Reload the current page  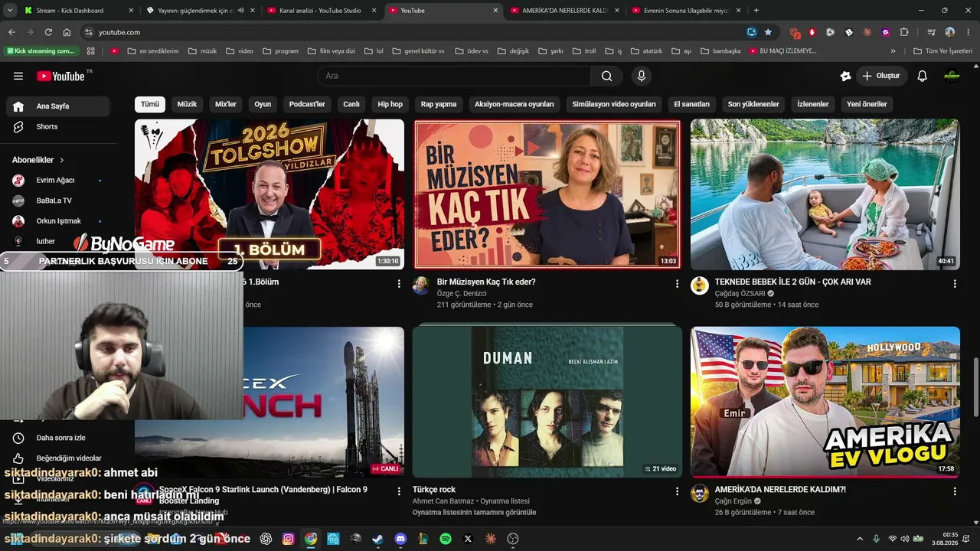point(48,32)
